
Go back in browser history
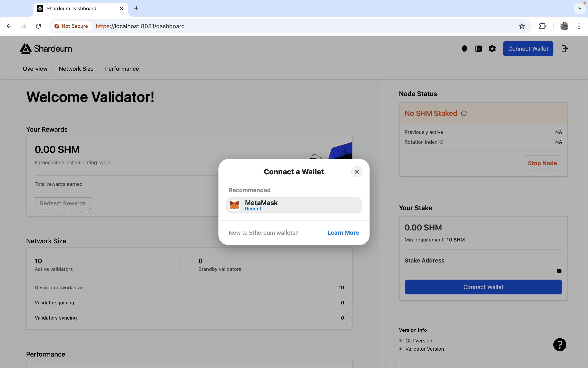tap(9, 26)
